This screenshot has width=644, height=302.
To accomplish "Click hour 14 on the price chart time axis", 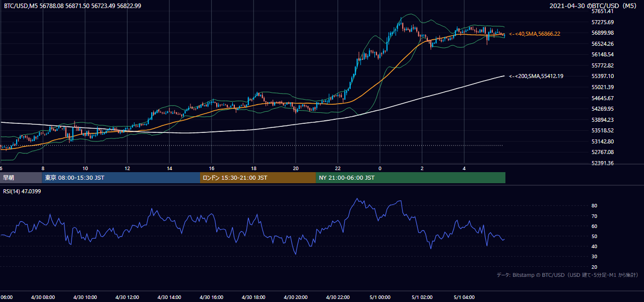I will (169, 168).
